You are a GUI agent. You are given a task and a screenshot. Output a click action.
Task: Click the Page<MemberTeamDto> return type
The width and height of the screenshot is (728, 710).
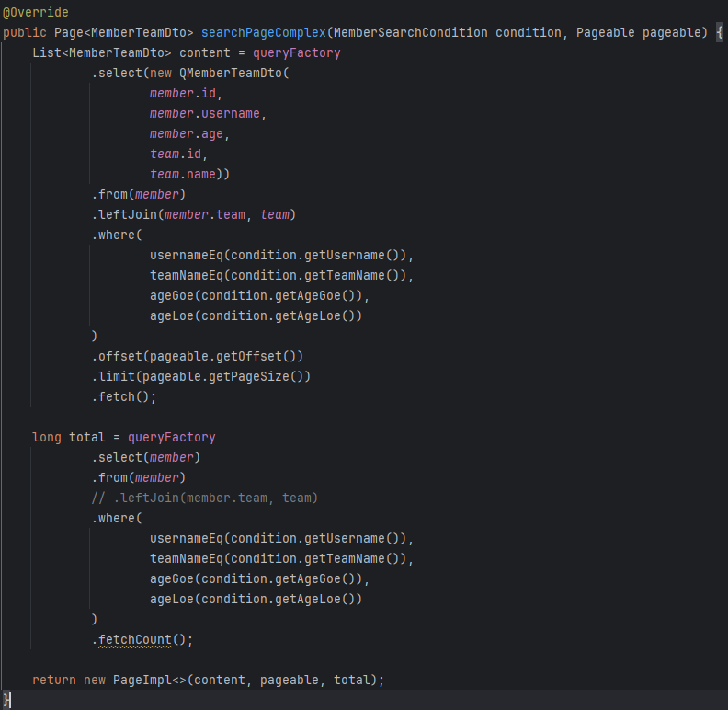(123, 32)
